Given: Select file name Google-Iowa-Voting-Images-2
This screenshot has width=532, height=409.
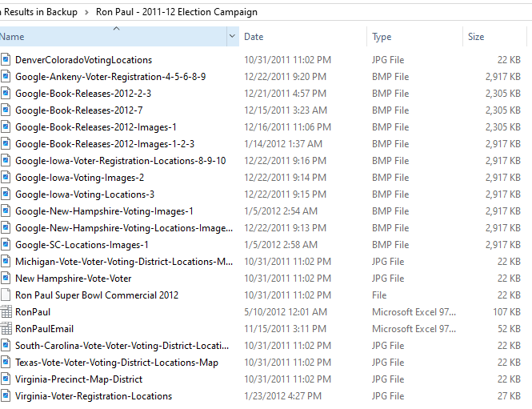Looking at the screenshot, I should pyautogui.click(x=79, y=178).
